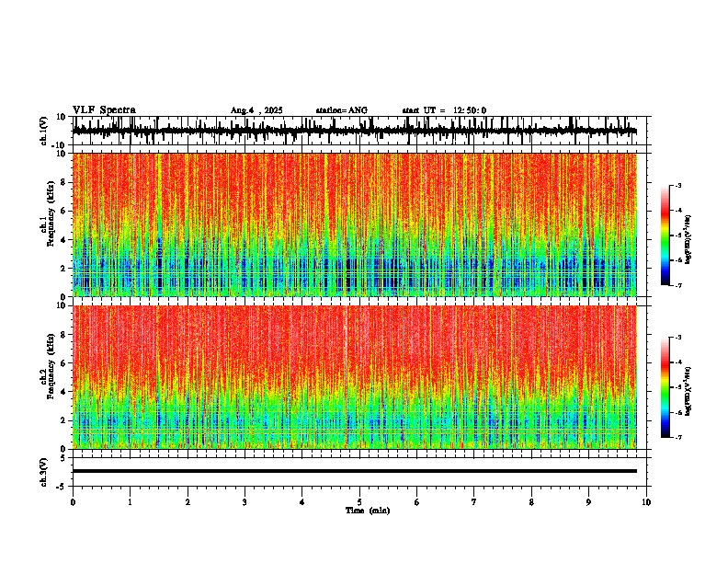The height and width of the screenshot is (563, 728).
Task: Click the "6" kHz tick on ch.2 spectrogram axis
Action: pyautogui.click(x=64, y=363)
